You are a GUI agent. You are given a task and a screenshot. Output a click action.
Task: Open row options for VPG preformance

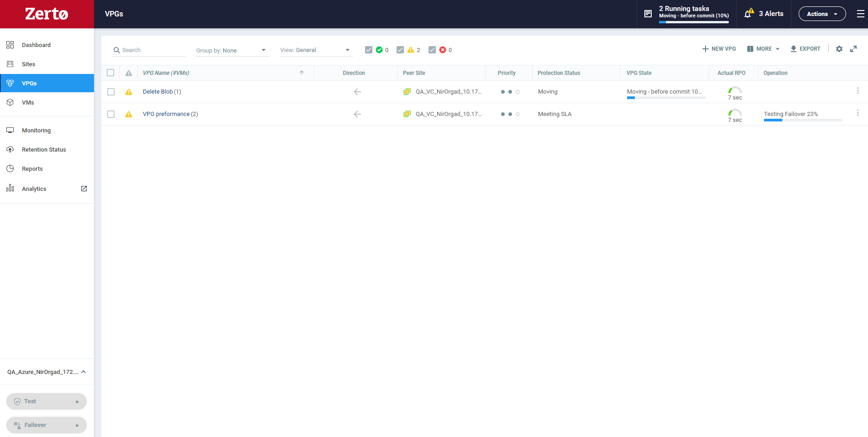pyautogui.click(x=858, y=113)
